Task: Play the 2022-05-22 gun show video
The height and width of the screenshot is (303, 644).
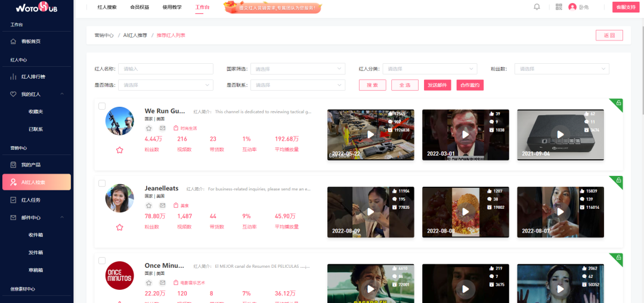Action: coord(370,135)
